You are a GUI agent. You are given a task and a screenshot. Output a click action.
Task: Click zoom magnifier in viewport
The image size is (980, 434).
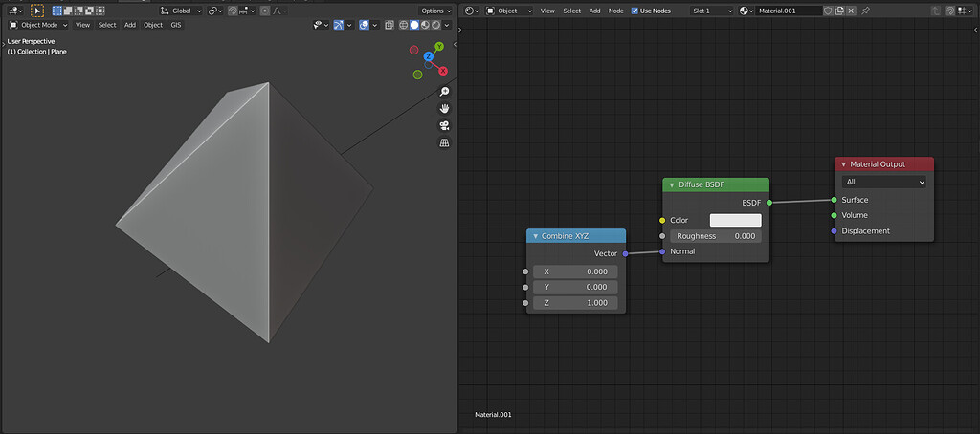coord(444,92)
